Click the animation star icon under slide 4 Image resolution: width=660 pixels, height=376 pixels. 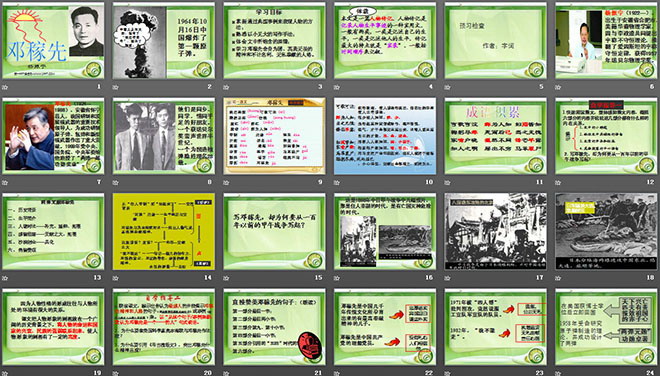click(337, 87)
